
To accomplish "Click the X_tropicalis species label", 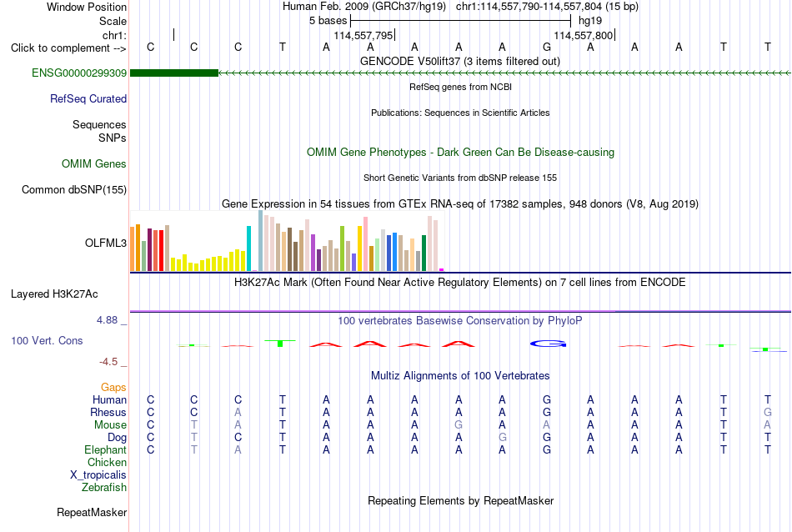I will [x=98, y=475].
